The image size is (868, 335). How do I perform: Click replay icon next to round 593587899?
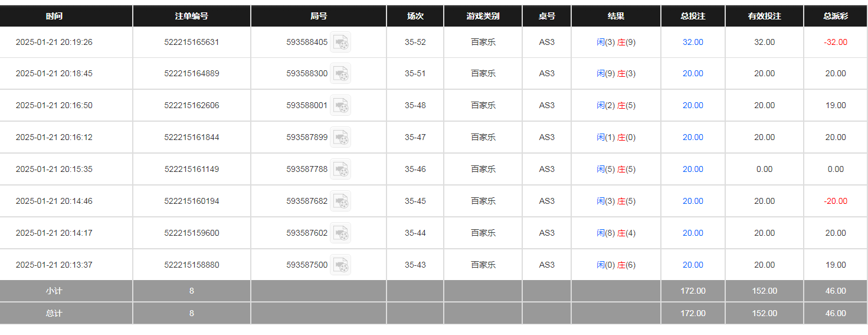pos(340,138)
